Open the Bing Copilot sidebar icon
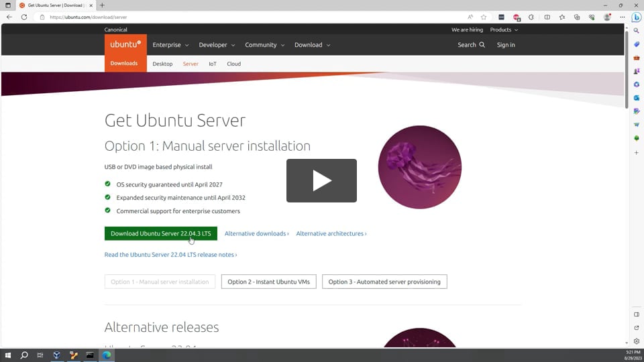644x362 pixels. point(636,17)
